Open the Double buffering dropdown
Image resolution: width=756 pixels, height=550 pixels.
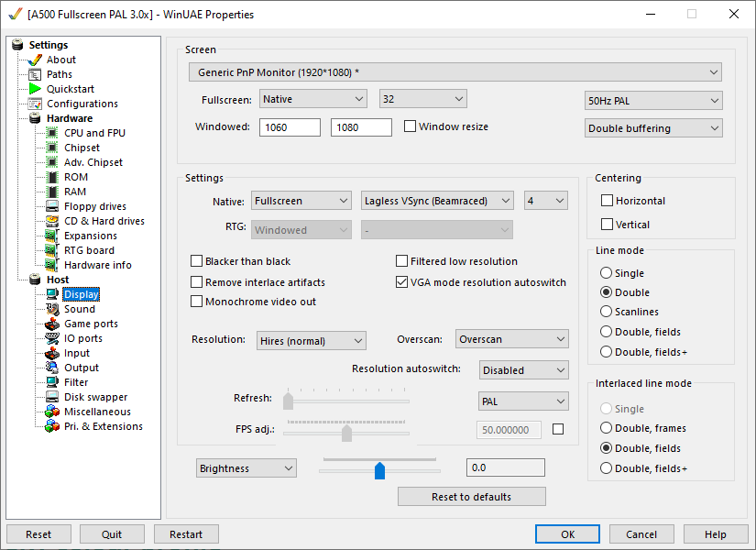tap(653, 128)
